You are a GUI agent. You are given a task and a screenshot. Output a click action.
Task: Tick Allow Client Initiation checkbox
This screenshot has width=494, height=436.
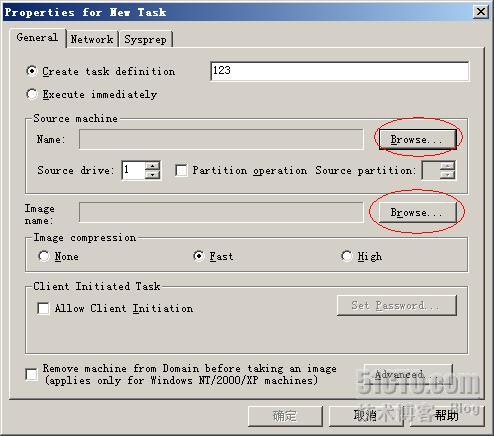click(43, 308)
